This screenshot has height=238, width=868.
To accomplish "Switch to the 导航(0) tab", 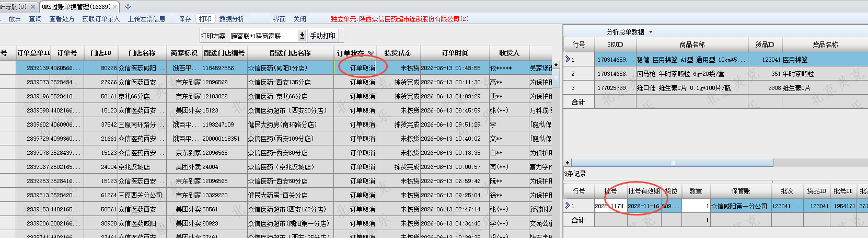I will (15, 7).
